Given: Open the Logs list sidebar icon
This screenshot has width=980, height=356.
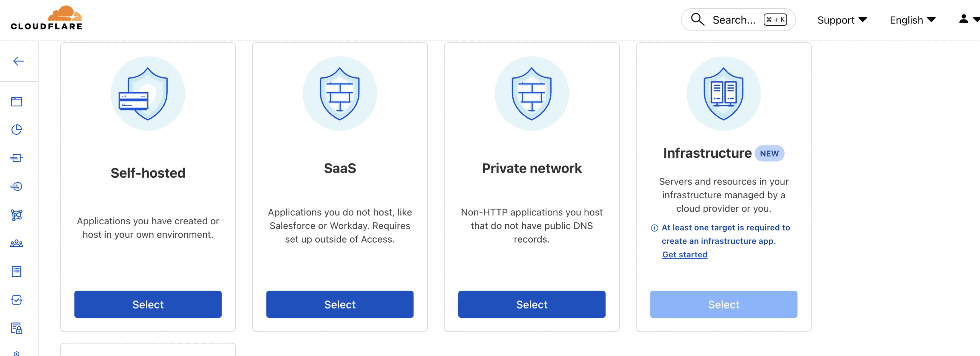Looking at the screenshot, I should pyautogui.click(x=16, y=271).
